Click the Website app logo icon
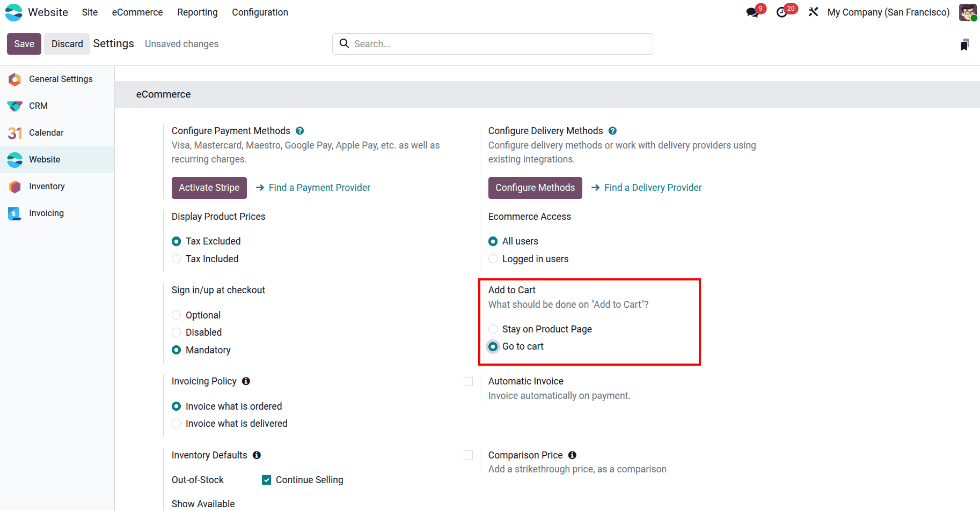 pos(13,12)
